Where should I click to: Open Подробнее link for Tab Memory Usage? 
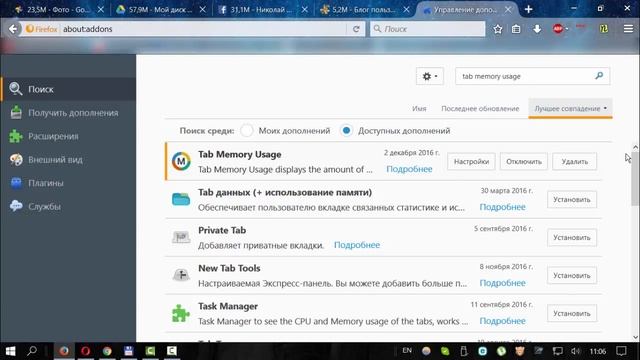pyautogui.click(x=409, y=169)
